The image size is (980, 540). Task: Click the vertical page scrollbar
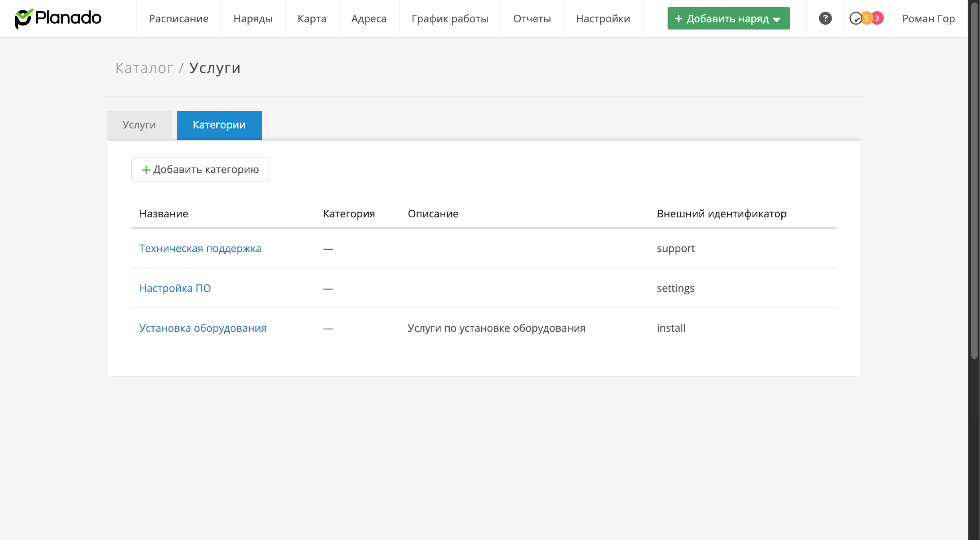[x=974, y=179]
